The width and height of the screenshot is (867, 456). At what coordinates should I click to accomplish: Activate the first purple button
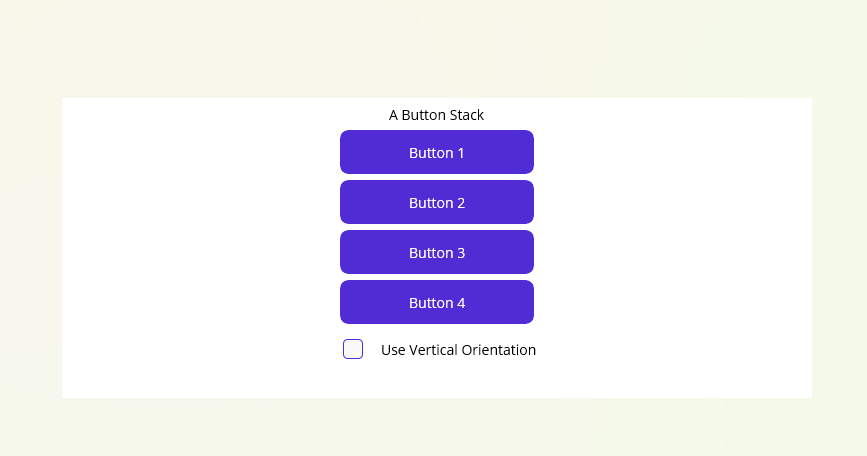[437, 152]
